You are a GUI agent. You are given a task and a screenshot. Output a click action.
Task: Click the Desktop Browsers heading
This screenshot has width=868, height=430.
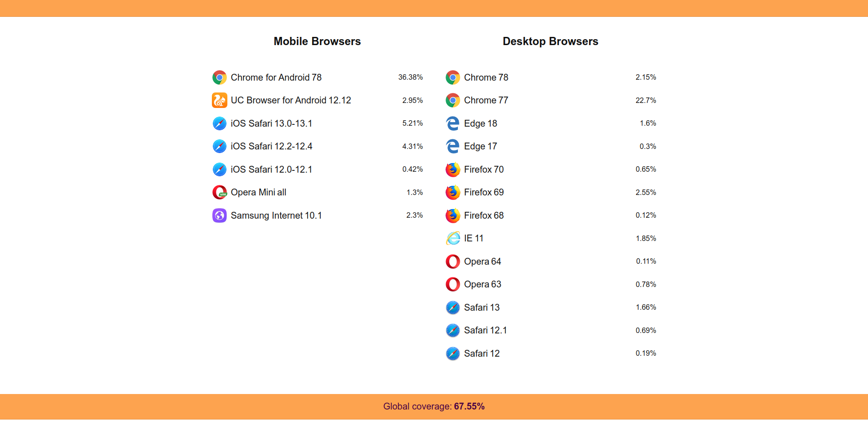550,41
